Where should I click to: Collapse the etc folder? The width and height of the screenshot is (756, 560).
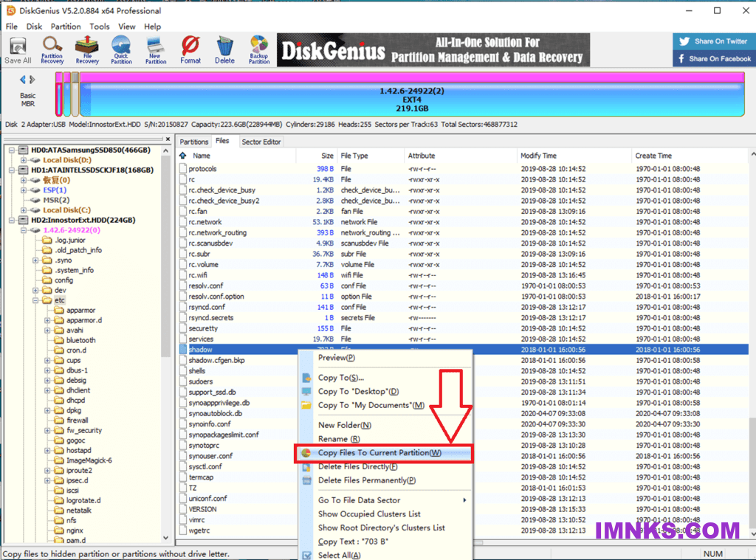(35, 300)
